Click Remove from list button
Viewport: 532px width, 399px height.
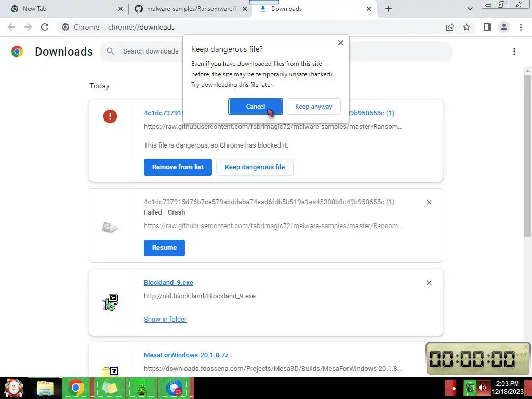178,167
